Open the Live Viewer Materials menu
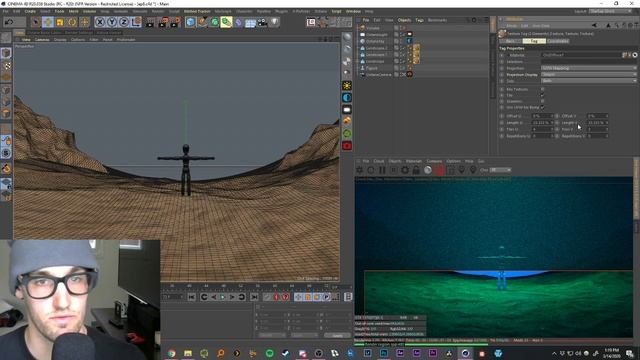Viewport: 640px width, 360px height. (x=413, y=161)
